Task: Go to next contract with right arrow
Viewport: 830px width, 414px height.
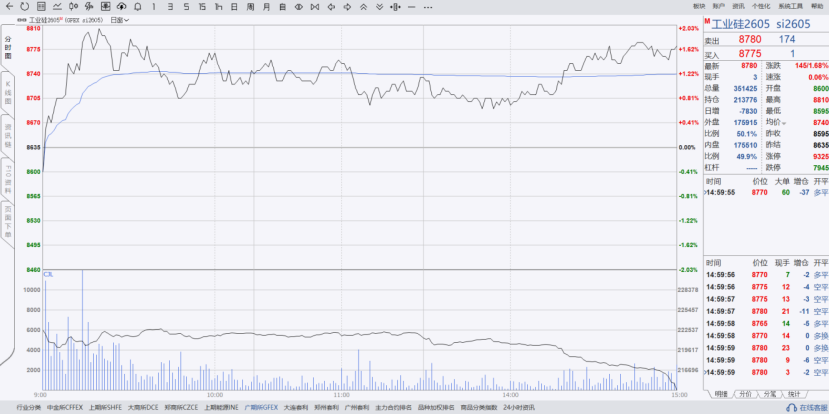Action: 347,7
